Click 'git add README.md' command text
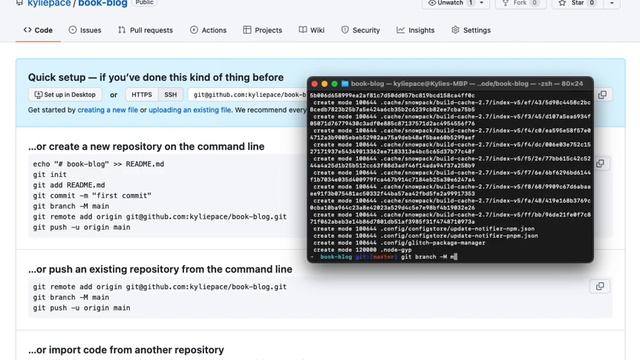Screen dimensions: 640x360 tap(69, 185)
